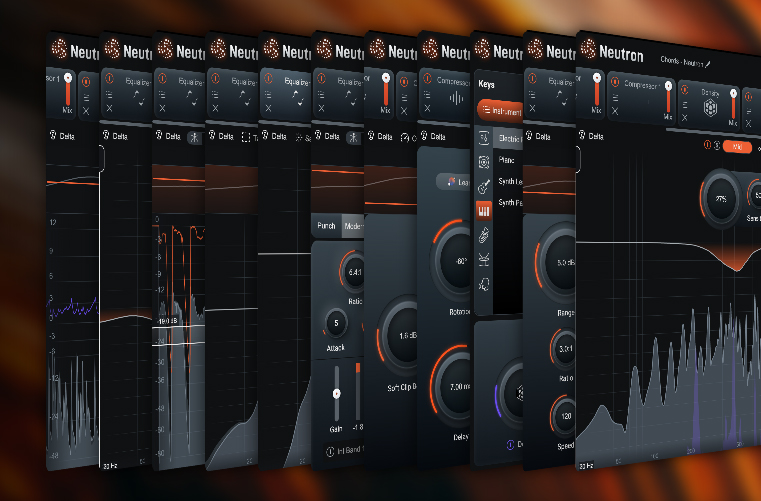Image resolution: width=761 pixels, height=501 pixels.
Task: Click the Rotation knob
Action: 451,262
